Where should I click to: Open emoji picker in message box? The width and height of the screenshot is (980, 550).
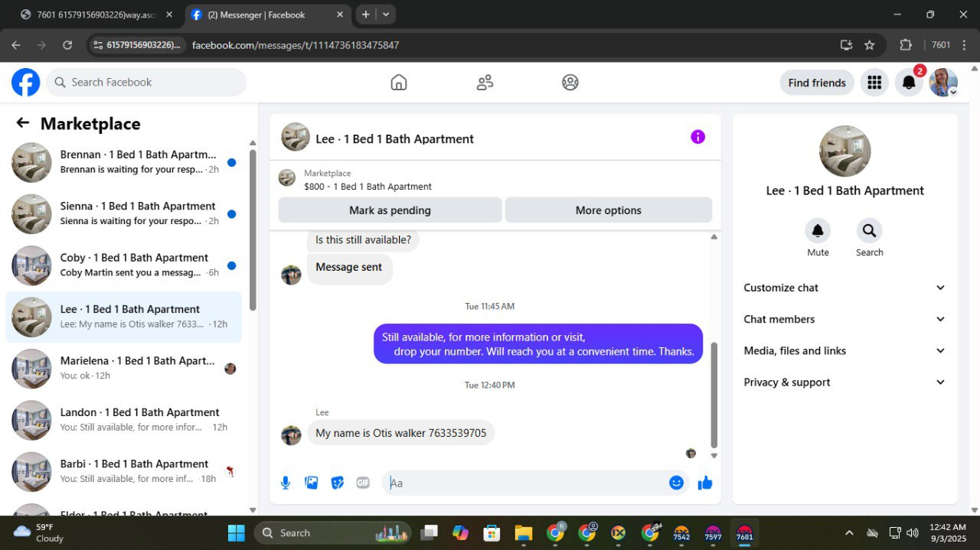[676, 483]
